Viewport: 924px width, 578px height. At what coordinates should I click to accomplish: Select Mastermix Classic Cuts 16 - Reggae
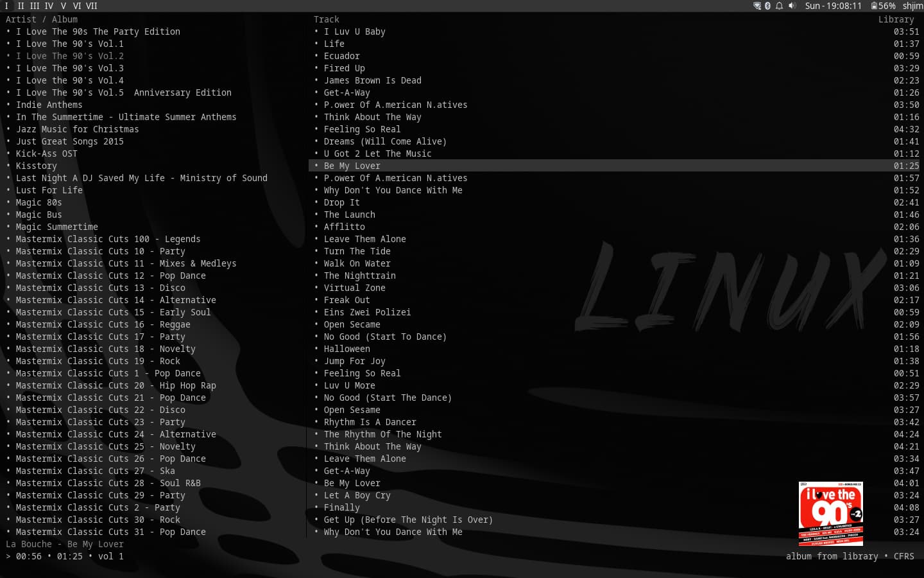103,324
